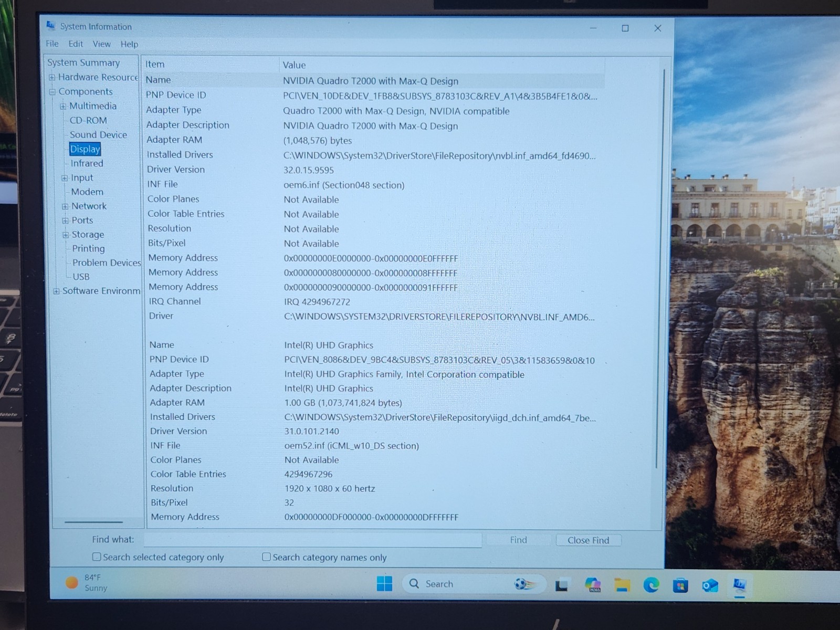Collapse the Components tree node
The height and width of the screenshot is (630, 840).
pos(52,92)
